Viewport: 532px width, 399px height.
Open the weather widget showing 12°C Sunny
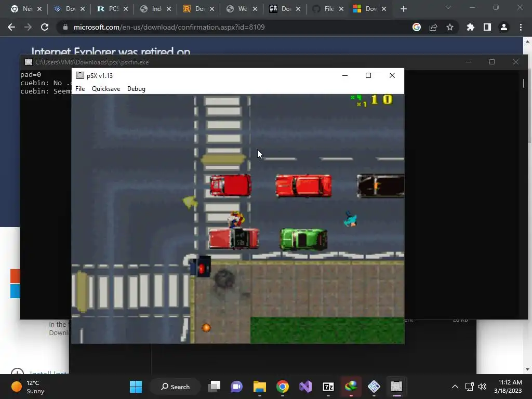pyautogui.click(x=28, y=387)
